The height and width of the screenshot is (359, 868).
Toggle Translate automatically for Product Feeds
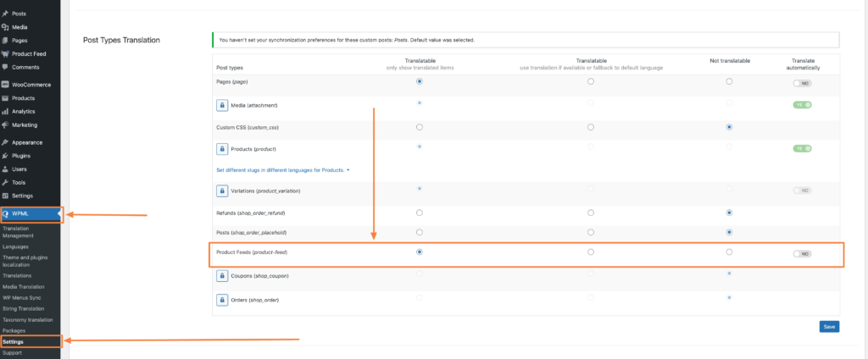802,254
